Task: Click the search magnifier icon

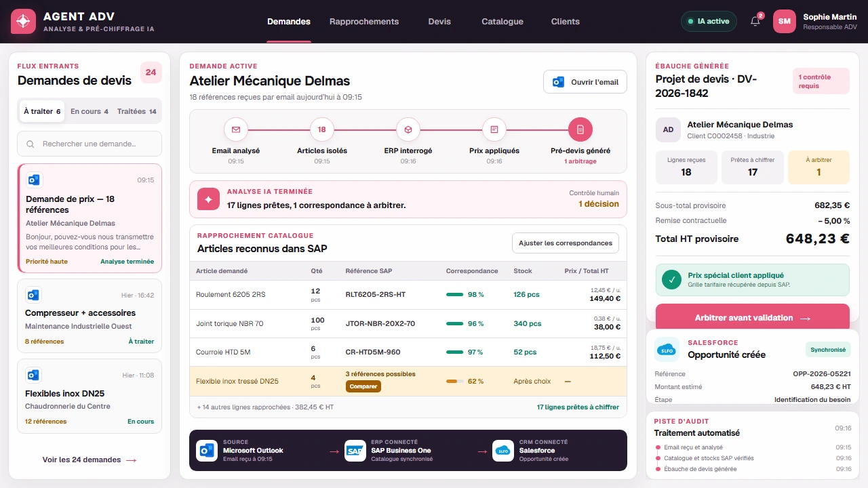Action: [x=31, y=144]
